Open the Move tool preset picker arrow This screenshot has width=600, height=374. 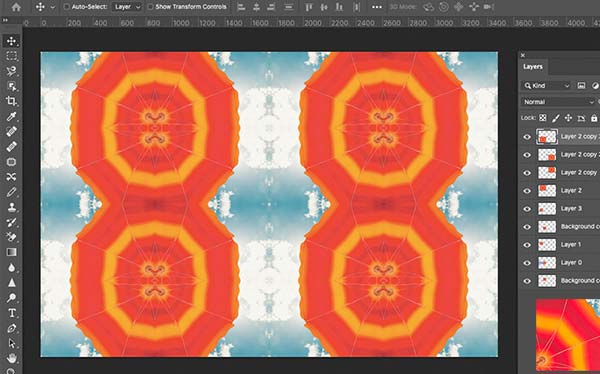point(53,7)
